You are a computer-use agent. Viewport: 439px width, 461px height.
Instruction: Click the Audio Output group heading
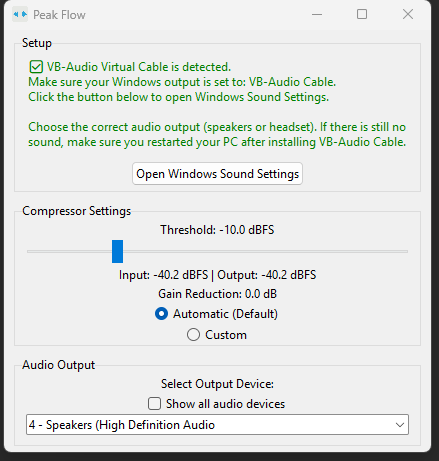pos(59,365)
